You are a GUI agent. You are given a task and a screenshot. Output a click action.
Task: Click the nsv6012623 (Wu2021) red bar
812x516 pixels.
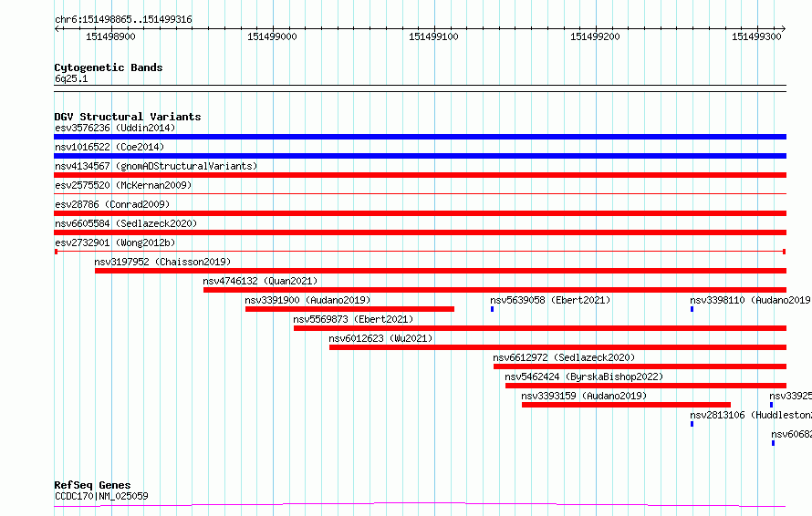point(557,347)
